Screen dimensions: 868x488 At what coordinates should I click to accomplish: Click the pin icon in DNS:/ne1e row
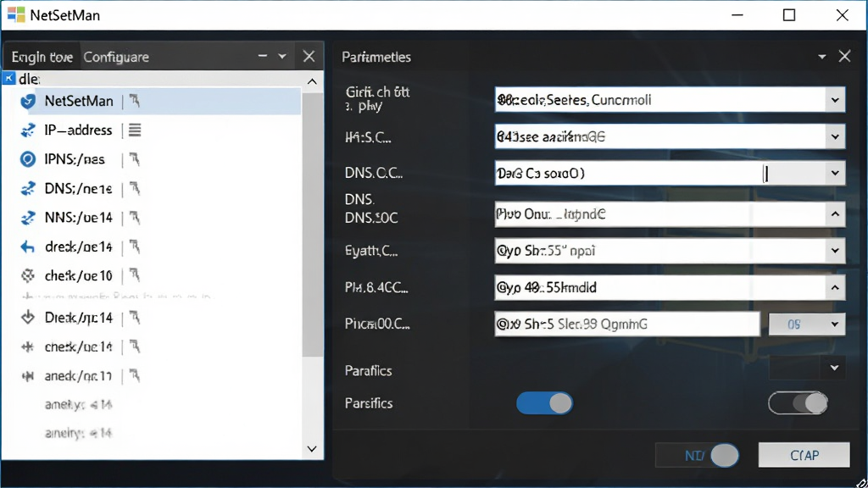click(135, 189)
